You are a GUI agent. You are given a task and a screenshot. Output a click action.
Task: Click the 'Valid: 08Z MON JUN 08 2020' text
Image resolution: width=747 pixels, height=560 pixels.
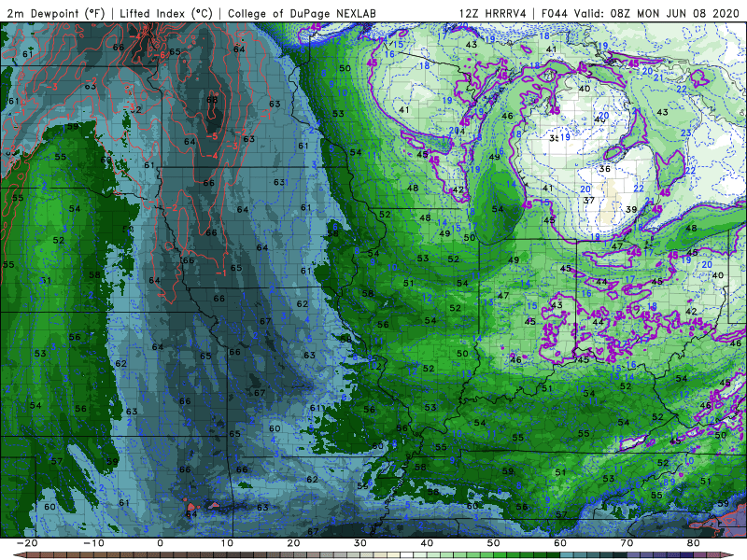(656, 14)
